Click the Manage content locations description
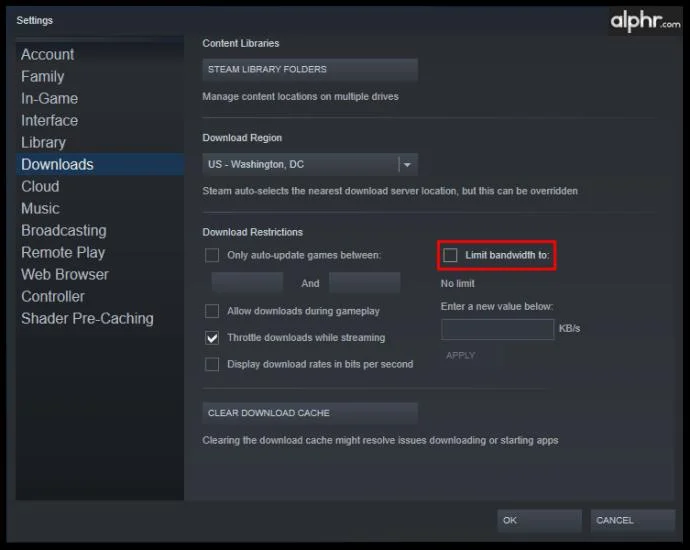The width and height of the screenshot is (690, 550). [x=301, y=96]
